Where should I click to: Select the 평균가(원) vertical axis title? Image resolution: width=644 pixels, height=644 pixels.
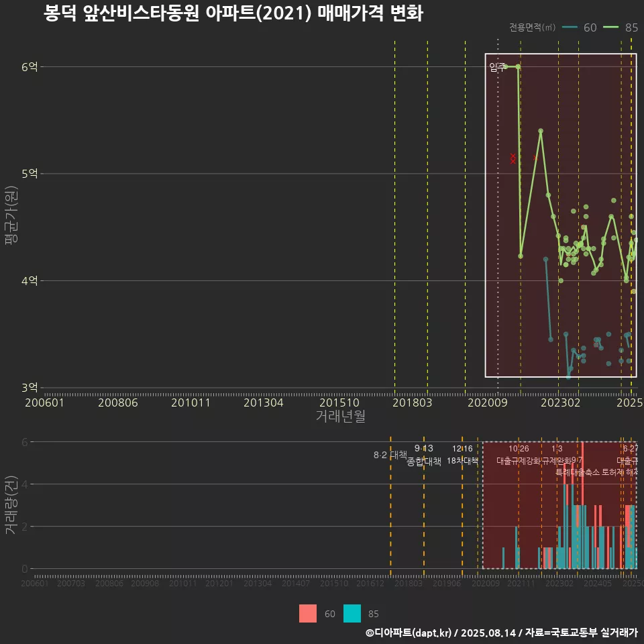[x=11, y=215]
